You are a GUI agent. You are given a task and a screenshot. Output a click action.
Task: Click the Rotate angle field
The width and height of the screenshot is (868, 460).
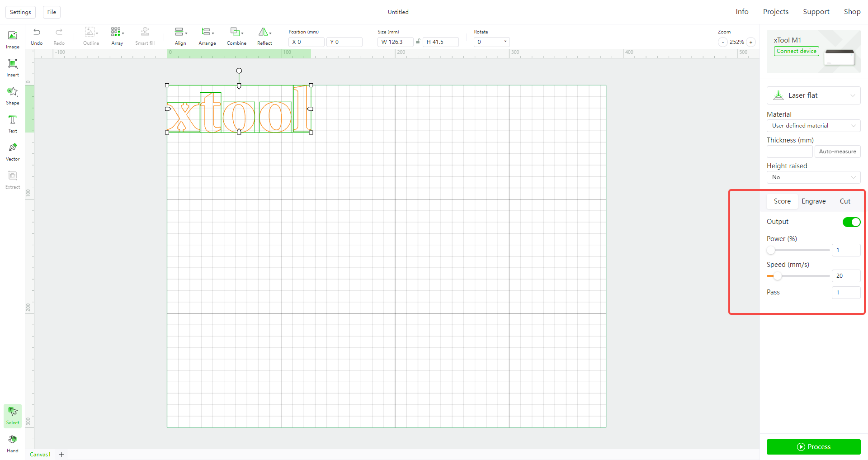[492, 42]
